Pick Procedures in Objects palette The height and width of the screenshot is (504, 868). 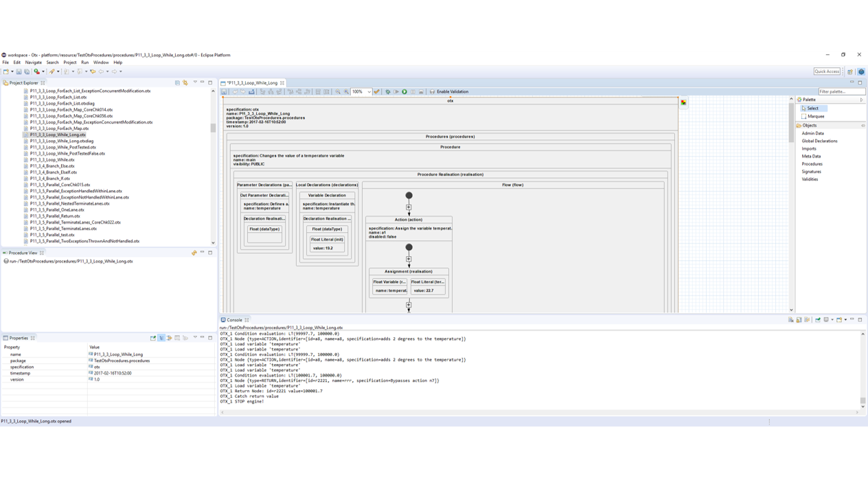tap(812, 163)
